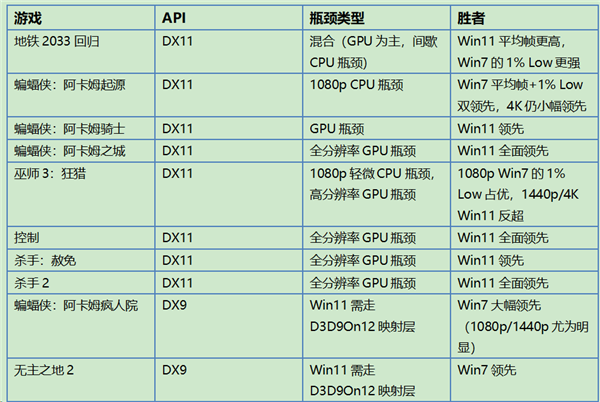The width and height of the screenshot is (600, 402).
Task: Click the '地铁 2033 回归' game cell
Action: [81, 52]
